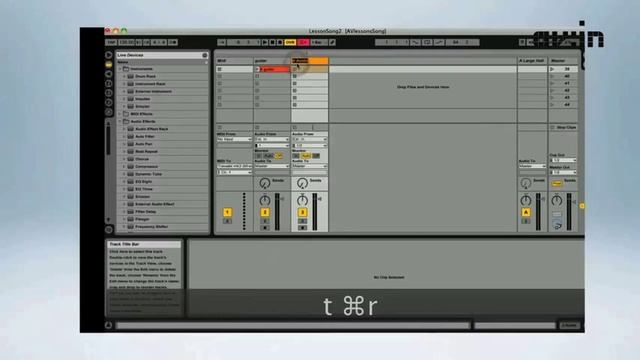Viewport: 640px width, 360px height.
Task: Open the Plug-in Device Browser icon
Action: click(109, 74)
